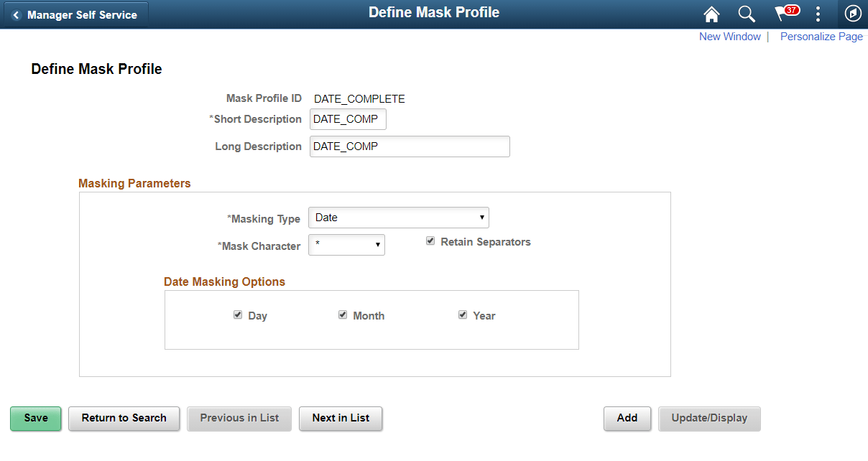Add a new mask profile

coord(627,418)
